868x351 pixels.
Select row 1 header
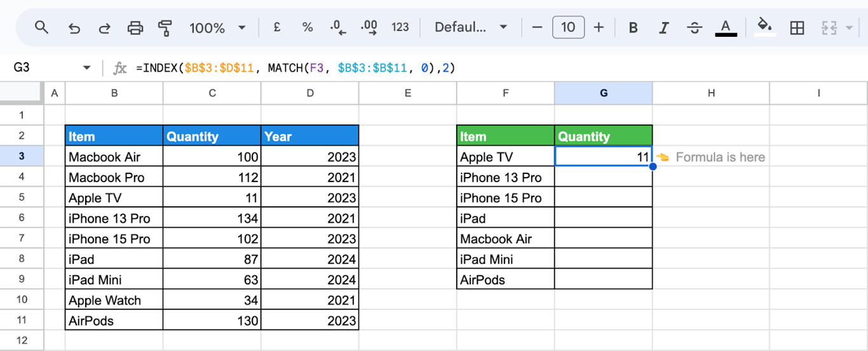[x=22, y=115]
